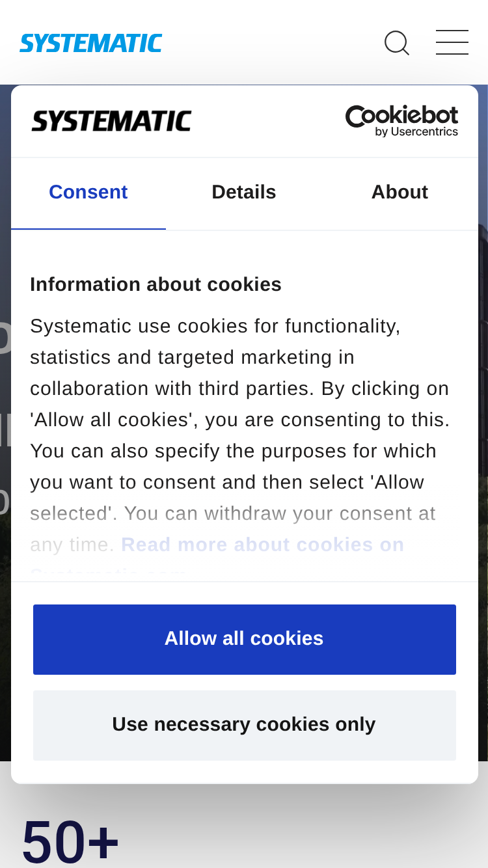
Task: Accept with Allow all cookies button
Action: coord(245,640)
